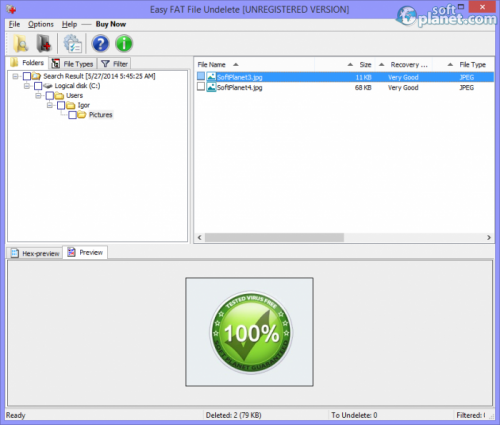
Task: Click the file list scroll left arrow
Action: [x=200, y=237]
